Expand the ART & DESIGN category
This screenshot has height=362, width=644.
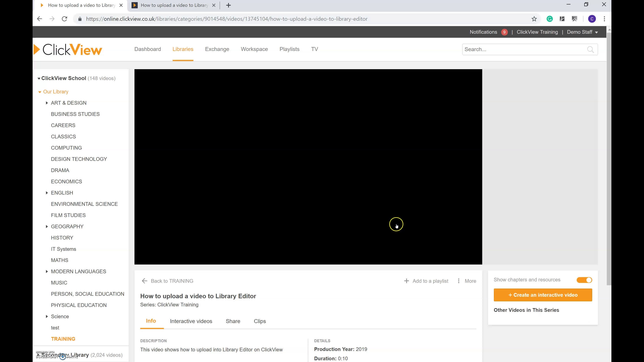[47, 103]
